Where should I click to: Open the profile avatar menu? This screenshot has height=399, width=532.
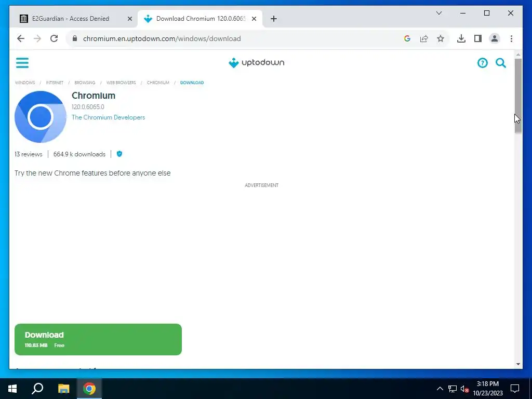(495, 38)
